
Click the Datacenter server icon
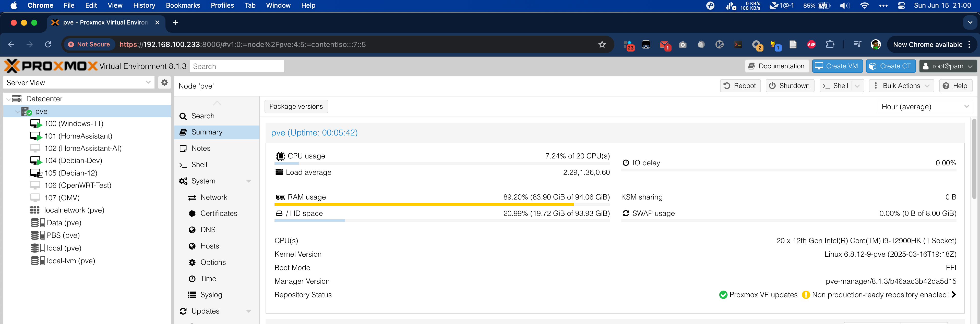17,99
